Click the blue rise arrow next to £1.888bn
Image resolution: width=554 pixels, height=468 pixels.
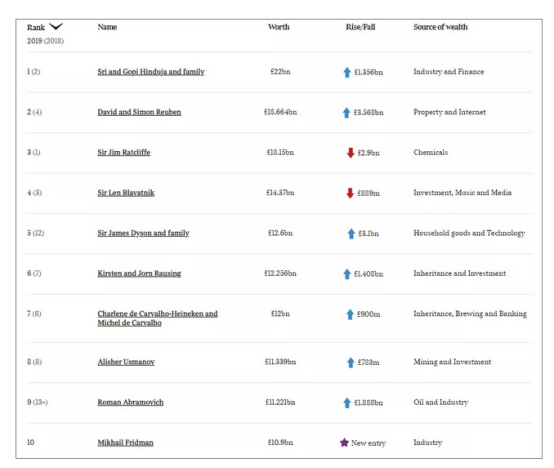click(347, 403)
